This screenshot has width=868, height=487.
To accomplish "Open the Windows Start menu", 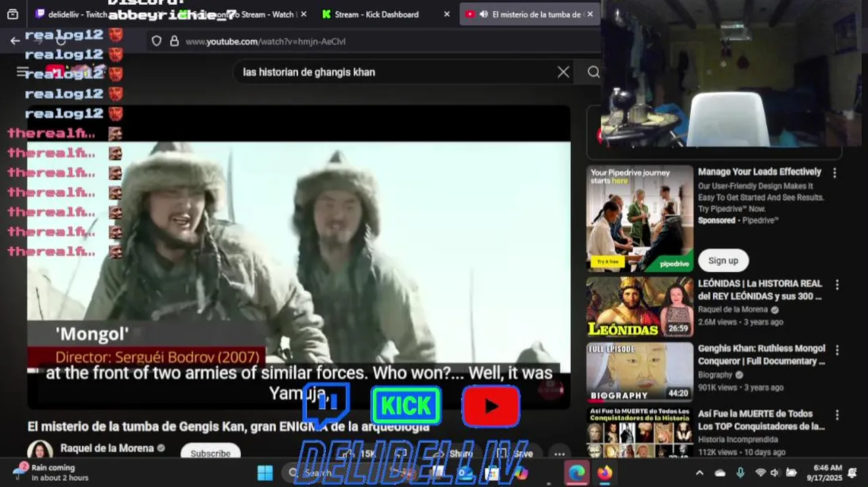I will [265, 473].
